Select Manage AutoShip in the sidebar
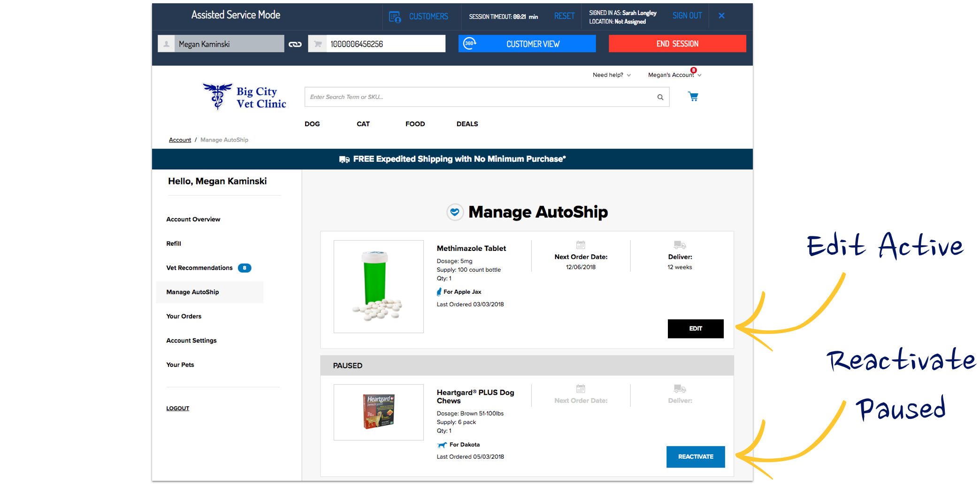Image resolution: width=980 pixels, height=485 pixels. pyautogui.click(x=210, y=292)
